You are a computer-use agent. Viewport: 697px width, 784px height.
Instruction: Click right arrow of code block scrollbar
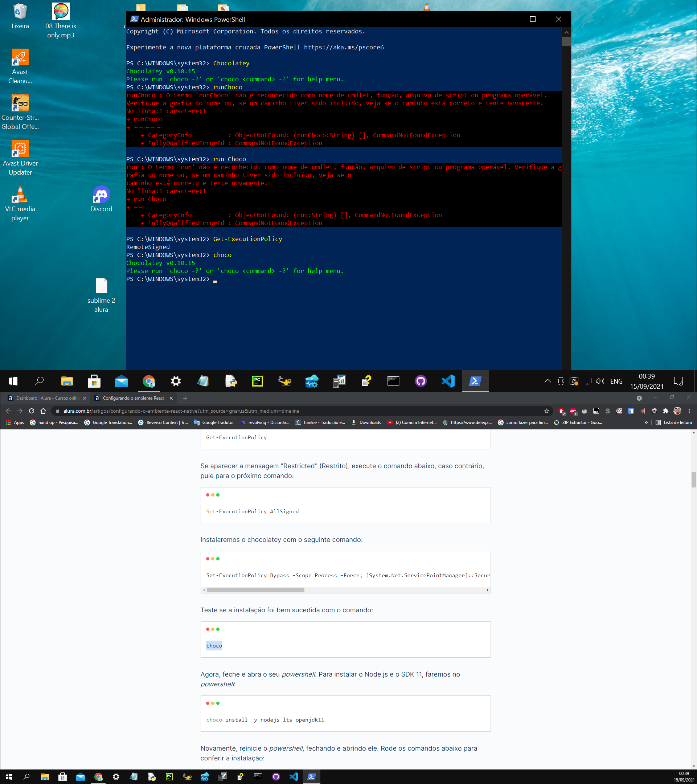point(487,590)
